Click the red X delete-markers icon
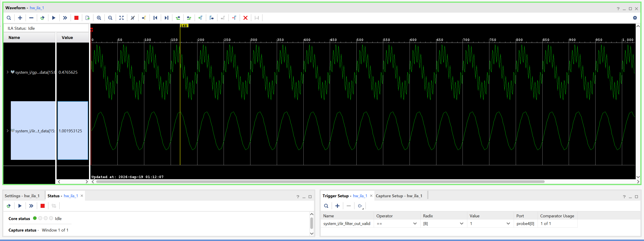The width and height of the screenshot is (644, 241). pos(245,18)
